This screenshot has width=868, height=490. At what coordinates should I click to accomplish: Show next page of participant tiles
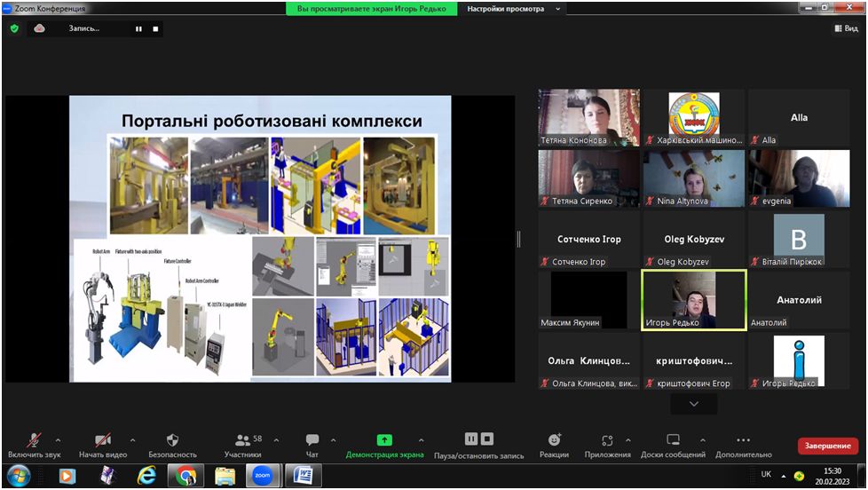694,404
